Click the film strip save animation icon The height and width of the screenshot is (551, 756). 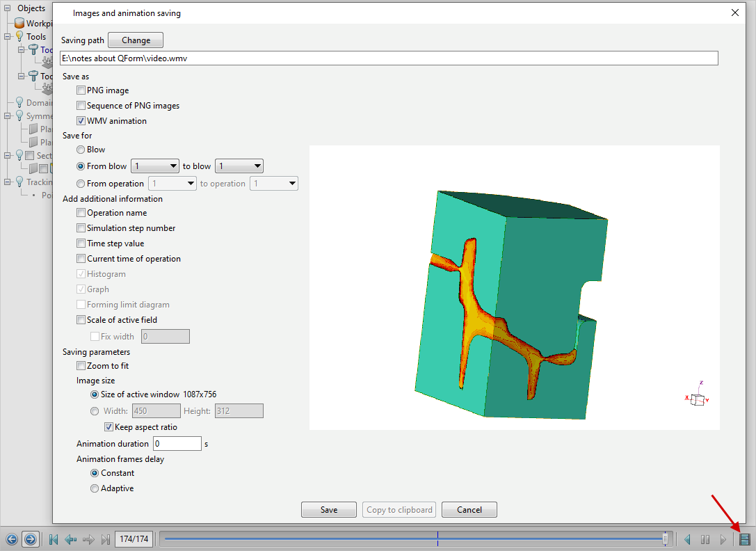(745, 539)
